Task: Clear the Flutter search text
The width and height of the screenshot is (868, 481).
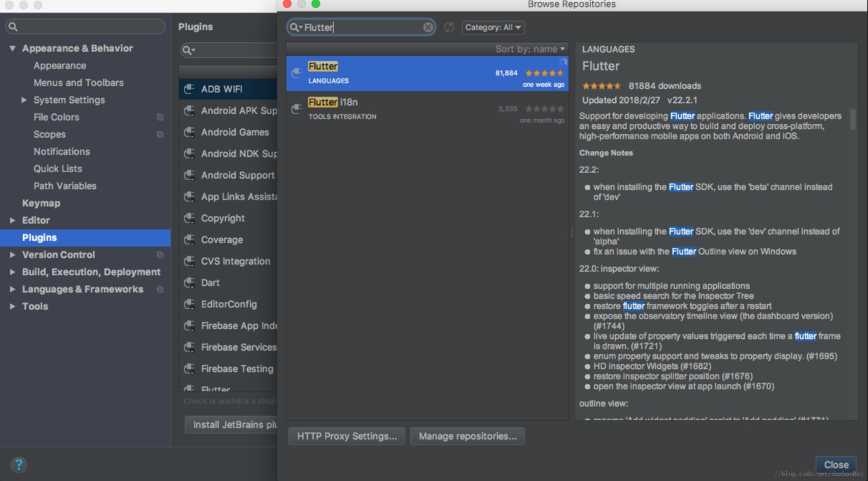Action: [x=428, y=27]
